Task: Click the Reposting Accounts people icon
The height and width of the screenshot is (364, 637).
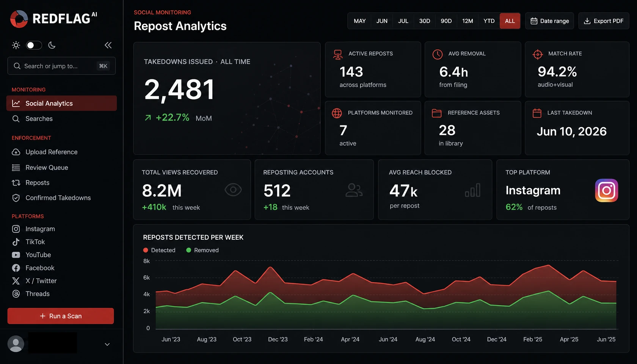Action: coord(354,190)
